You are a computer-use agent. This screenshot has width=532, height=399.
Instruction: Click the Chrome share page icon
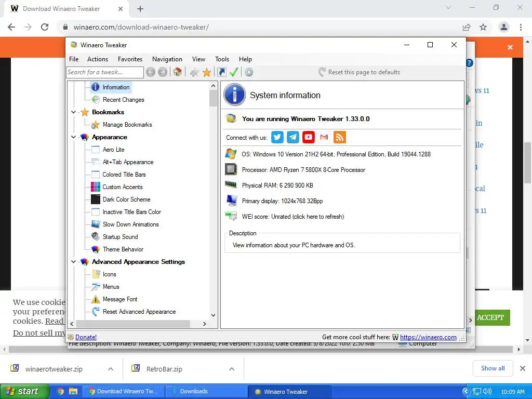467,27
